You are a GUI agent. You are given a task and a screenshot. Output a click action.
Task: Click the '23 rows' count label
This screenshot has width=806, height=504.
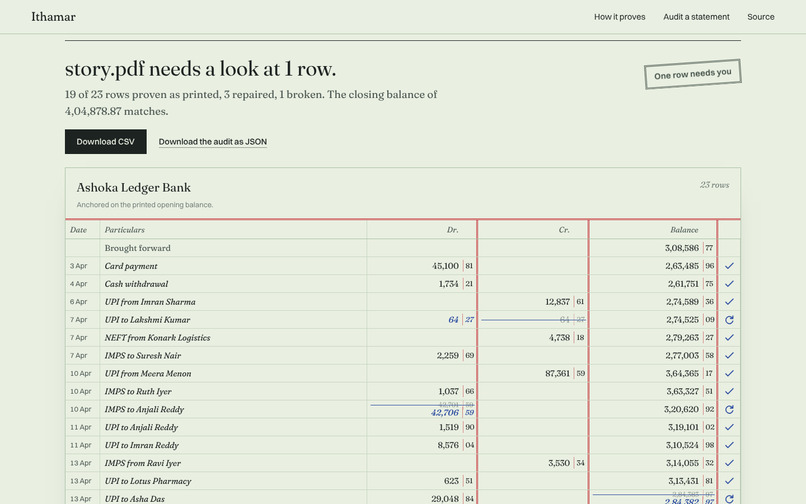coord(715,185)
